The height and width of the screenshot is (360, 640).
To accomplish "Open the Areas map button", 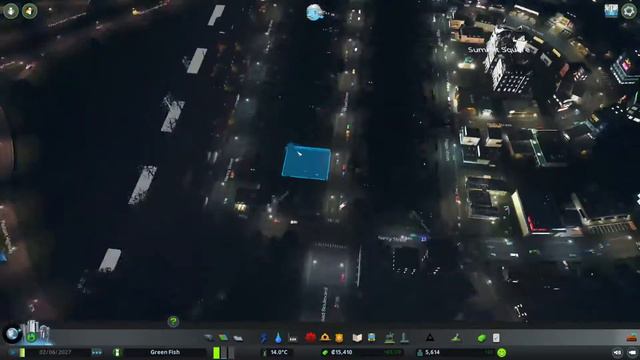I will point(611,11).
